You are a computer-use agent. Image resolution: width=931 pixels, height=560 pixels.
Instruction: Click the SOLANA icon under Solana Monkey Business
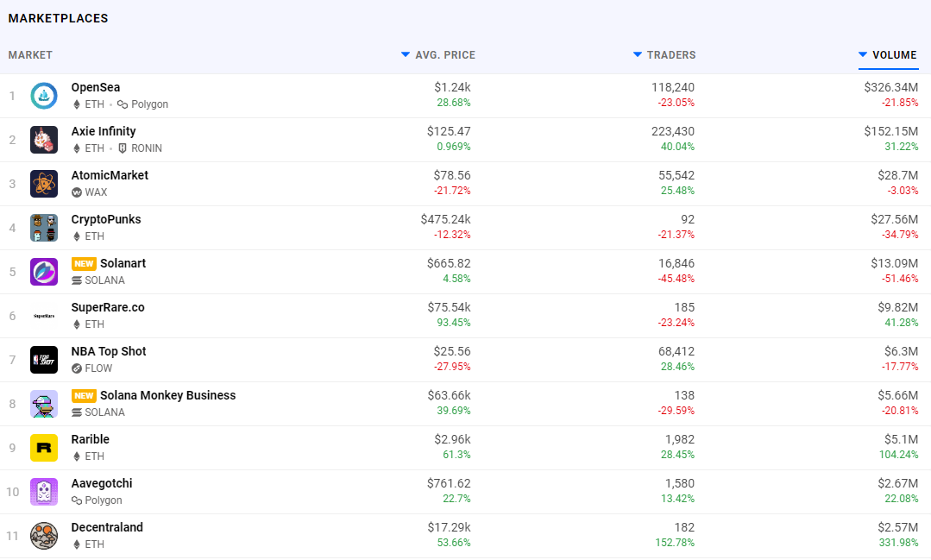(x=77, y=412)
